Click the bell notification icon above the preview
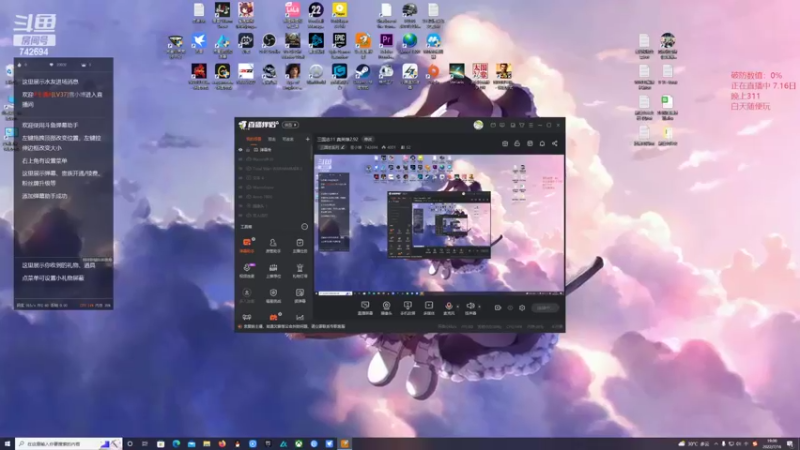 coord(542,143)
